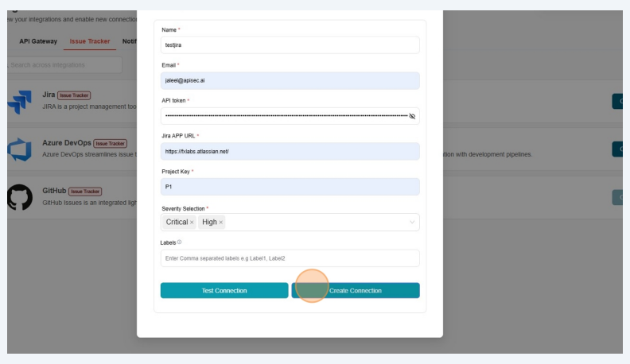Click inside the API token field
Screen dimensions: 630x364
pos(282,116)
